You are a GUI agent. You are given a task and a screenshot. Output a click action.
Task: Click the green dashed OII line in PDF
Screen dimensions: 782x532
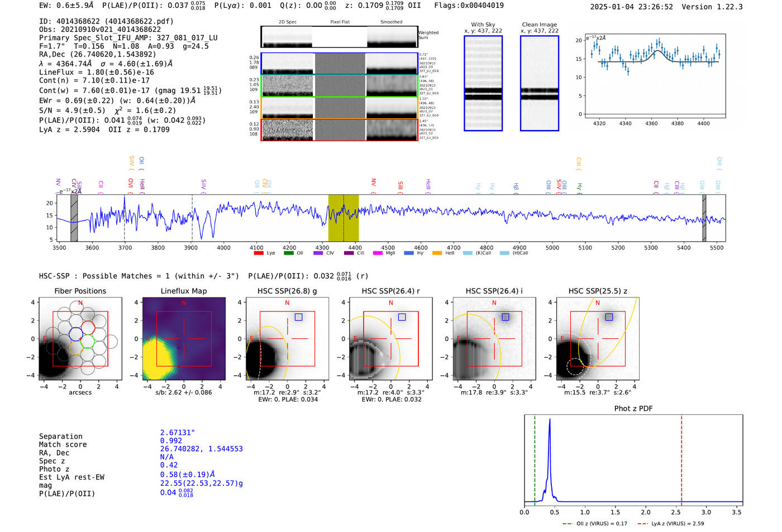click(x=535, y=460)
